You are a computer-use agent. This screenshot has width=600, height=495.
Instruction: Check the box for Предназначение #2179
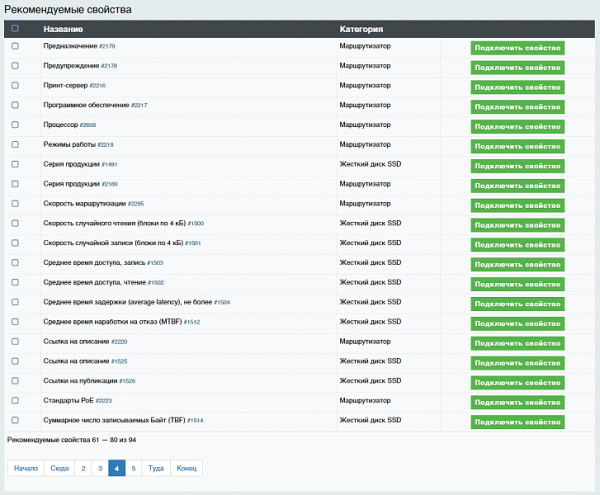click(x=15, y=47)
